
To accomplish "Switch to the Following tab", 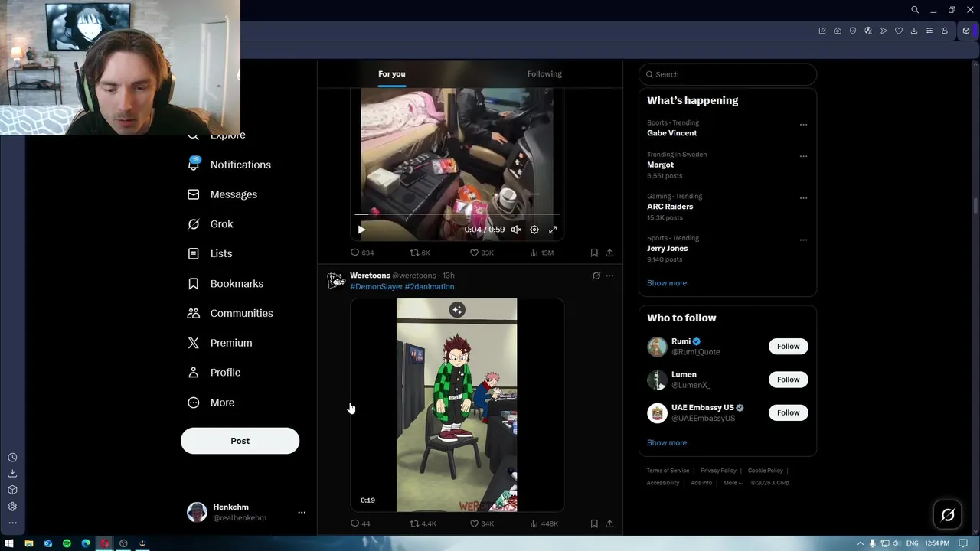I will (x=544, y=74).
